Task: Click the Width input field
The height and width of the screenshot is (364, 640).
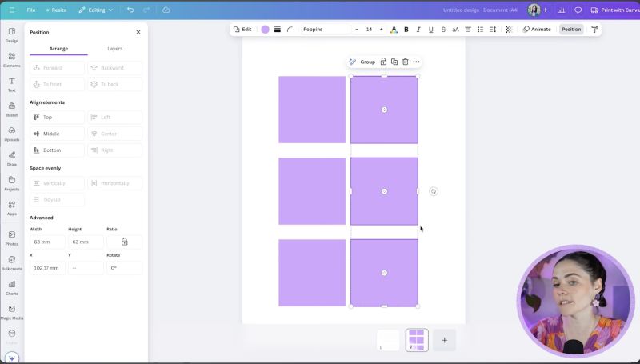Action: (x=47, y=242)
